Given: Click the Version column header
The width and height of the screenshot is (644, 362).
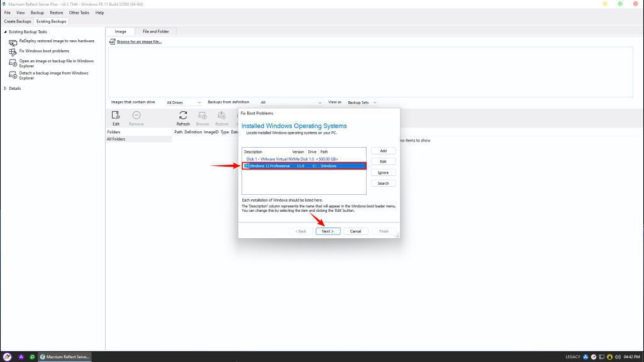Looking at the screenshot, I should point(298,152).
